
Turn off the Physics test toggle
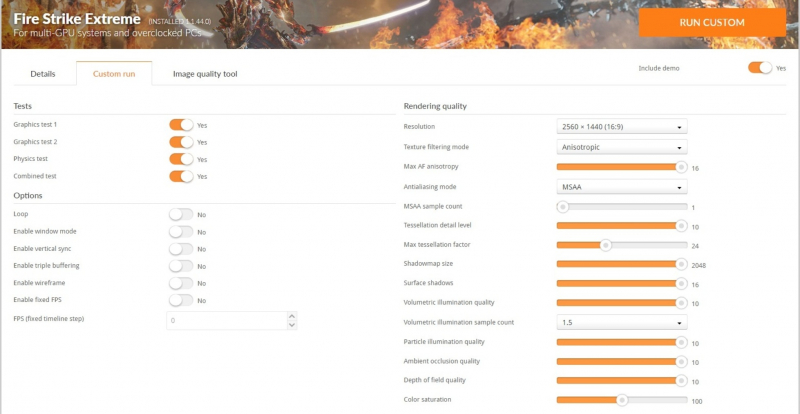(x=181, y=159)
